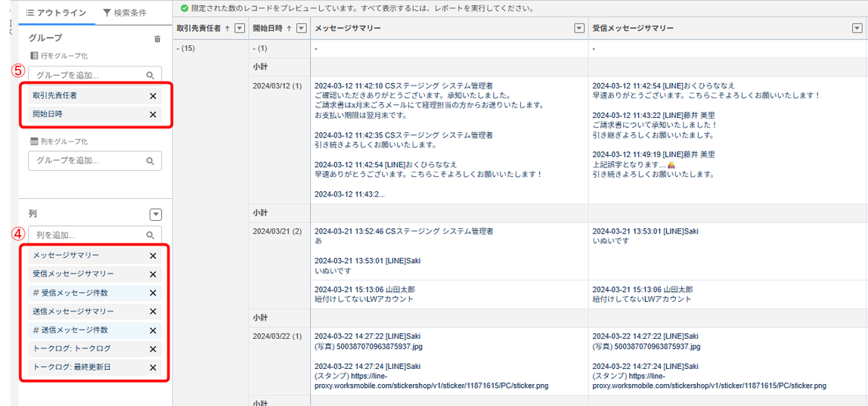
Task: Sort by 開始日時 column header
Action: [272, 28]
